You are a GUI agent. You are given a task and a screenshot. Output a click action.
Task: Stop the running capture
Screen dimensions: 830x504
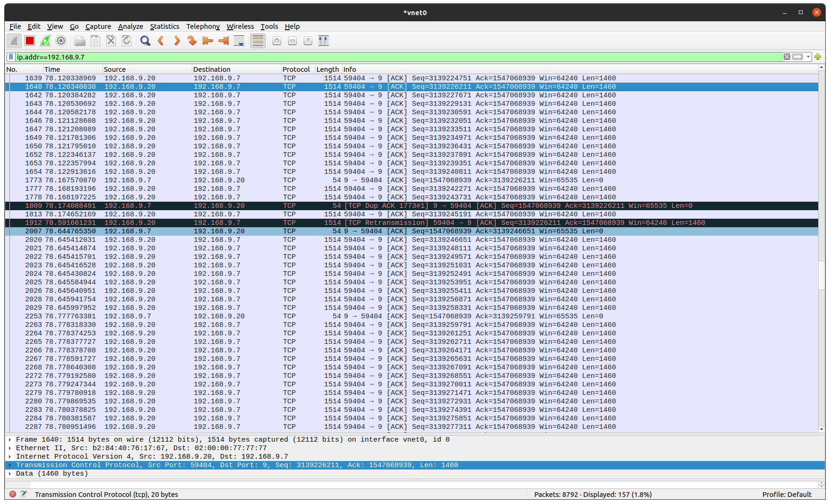pos(29,41)
